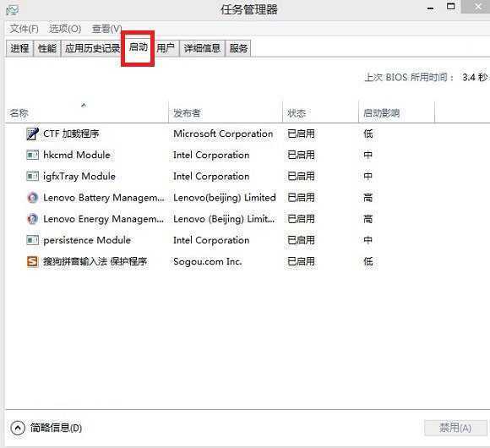Click Intel Corporation publisher in hkcmd row
490x448 pixels.
[211, 155]
